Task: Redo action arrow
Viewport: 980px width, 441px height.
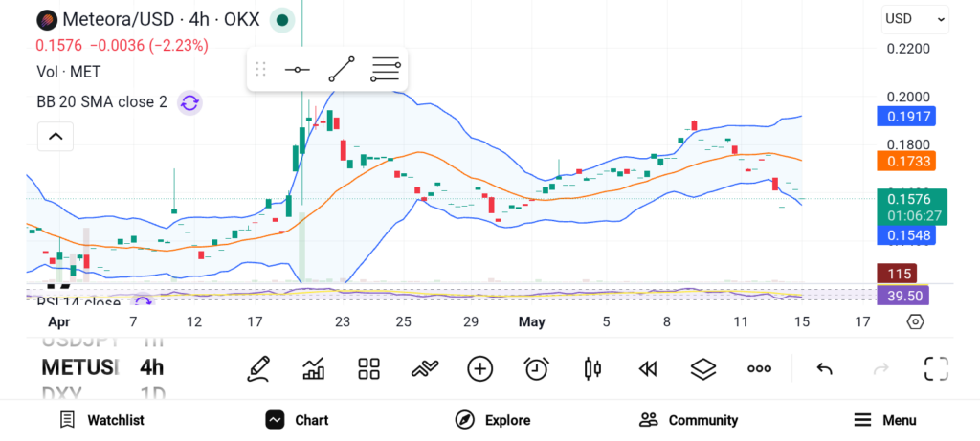Action: 880,369
